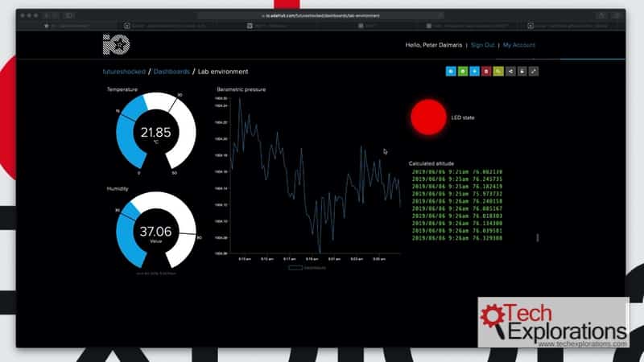Click the gray lock dashboard icon

tap(522, 72)
